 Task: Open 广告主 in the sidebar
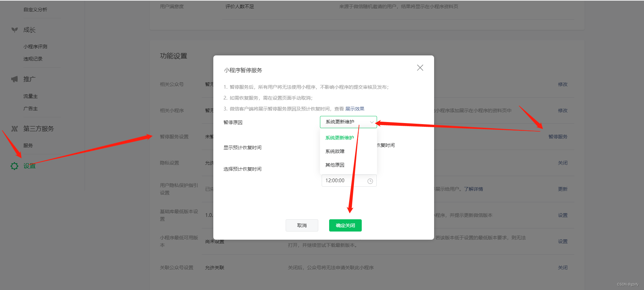point(31,108)
